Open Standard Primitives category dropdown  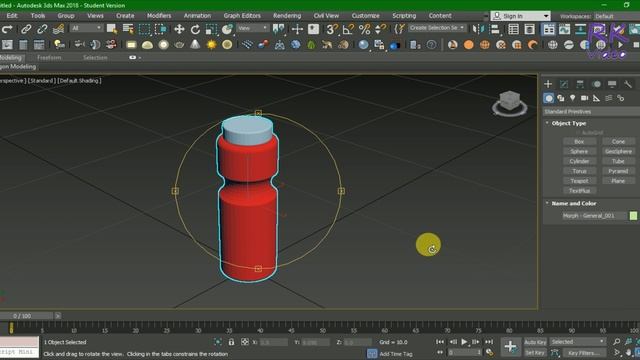pyautogui.click(x=591, y=111)
